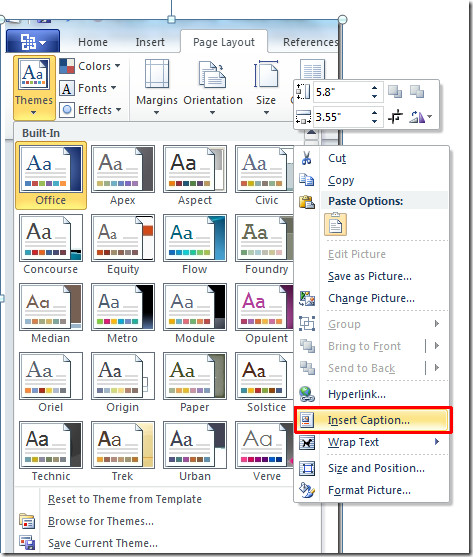Image resolution: width=473 pixels, height=557 pixels.
Task: Select the Flow theme thumbnail
Action: click(195, 244)
